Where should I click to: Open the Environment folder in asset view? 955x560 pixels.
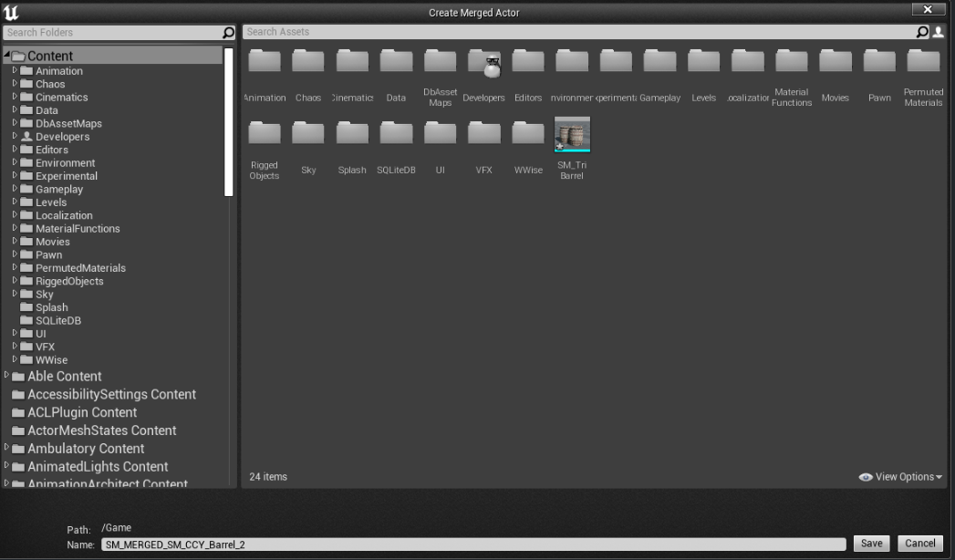(x=571, y=61)
